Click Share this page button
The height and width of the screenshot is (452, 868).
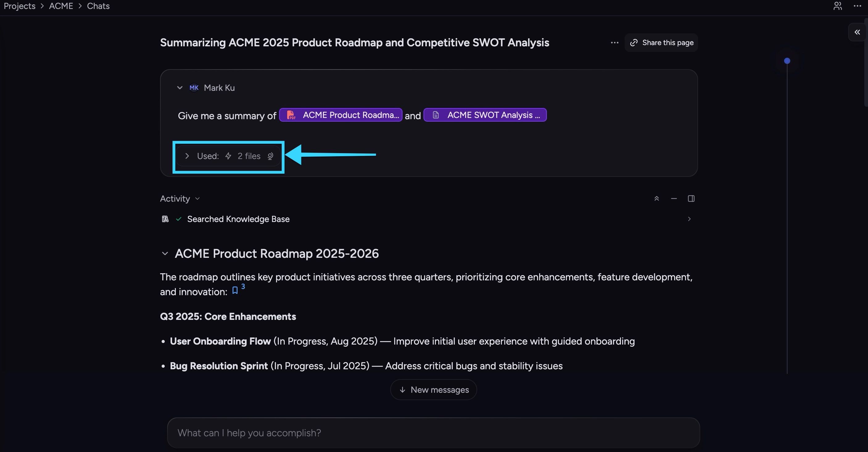[661, 43]
